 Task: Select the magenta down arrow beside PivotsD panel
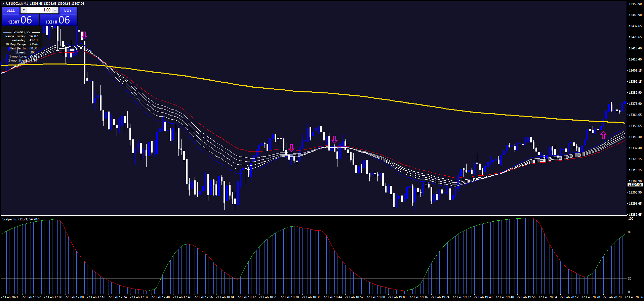click(x=84, y=35)
